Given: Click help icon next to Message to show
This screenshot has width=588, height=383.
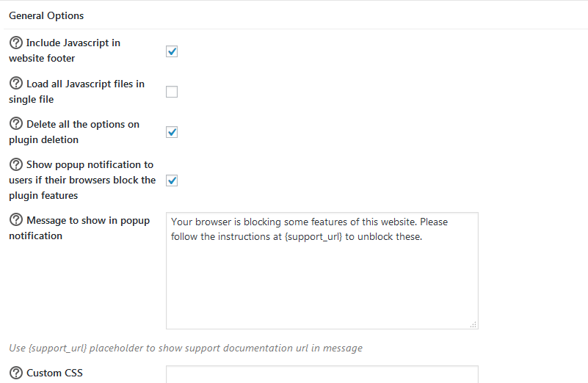Looking at the screenshot, I should (x=16, y=221).
